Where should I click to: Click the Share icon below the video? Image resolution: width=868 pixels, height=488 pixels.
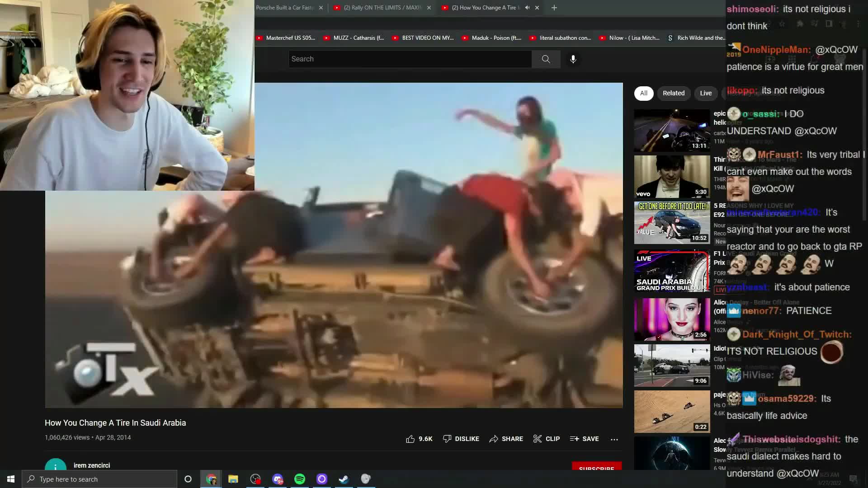494,439
